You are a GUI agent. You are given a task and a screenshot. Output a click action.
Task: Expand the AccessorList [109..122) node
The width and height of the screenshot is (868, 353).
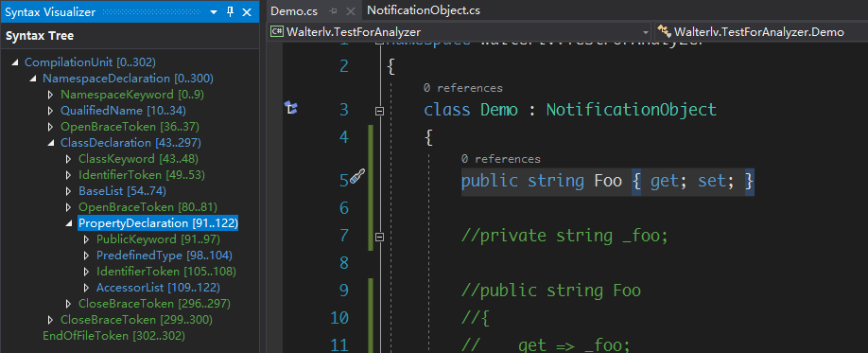pos(86,288)
